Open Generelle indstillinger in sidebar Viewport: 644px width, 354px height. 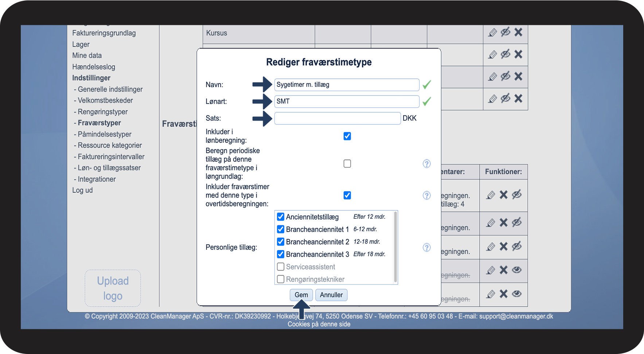click(x=110, y=89)
